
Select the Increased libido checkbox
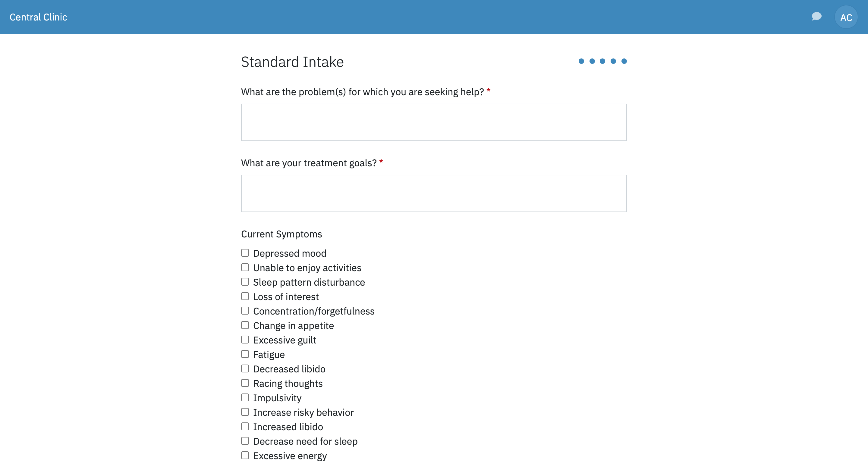point(245,427)
